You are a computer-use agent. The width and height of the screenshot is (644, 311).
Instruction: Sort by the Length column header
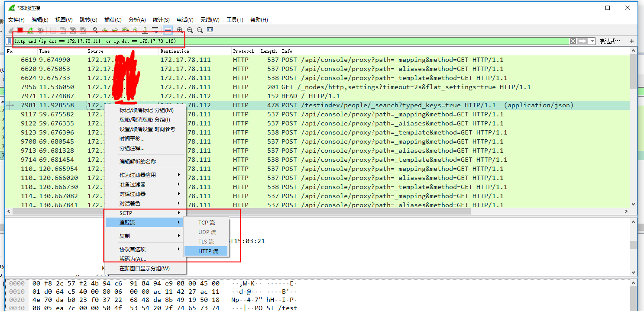tap(269, 51)
